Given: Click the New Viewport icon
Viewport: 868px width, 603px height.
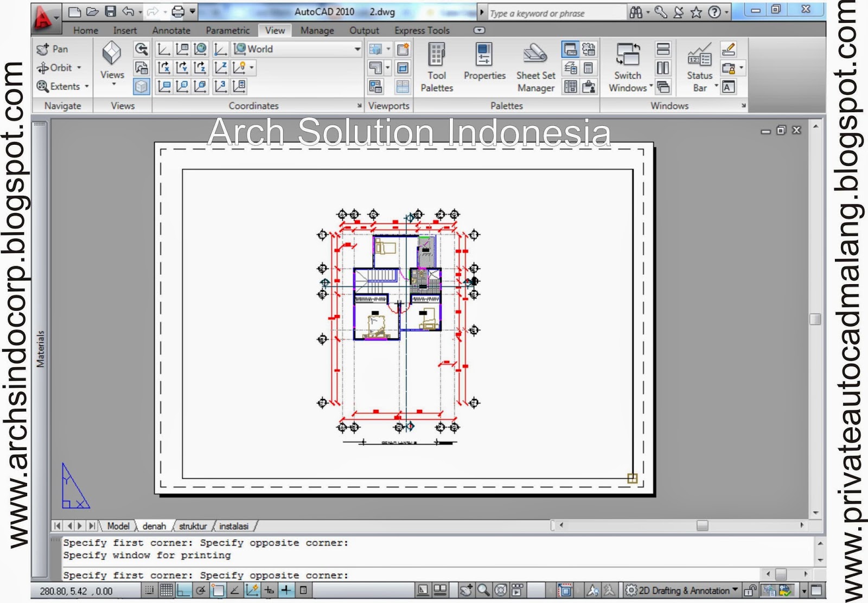Looking at the screenshot, I should (x=403, y=49).
